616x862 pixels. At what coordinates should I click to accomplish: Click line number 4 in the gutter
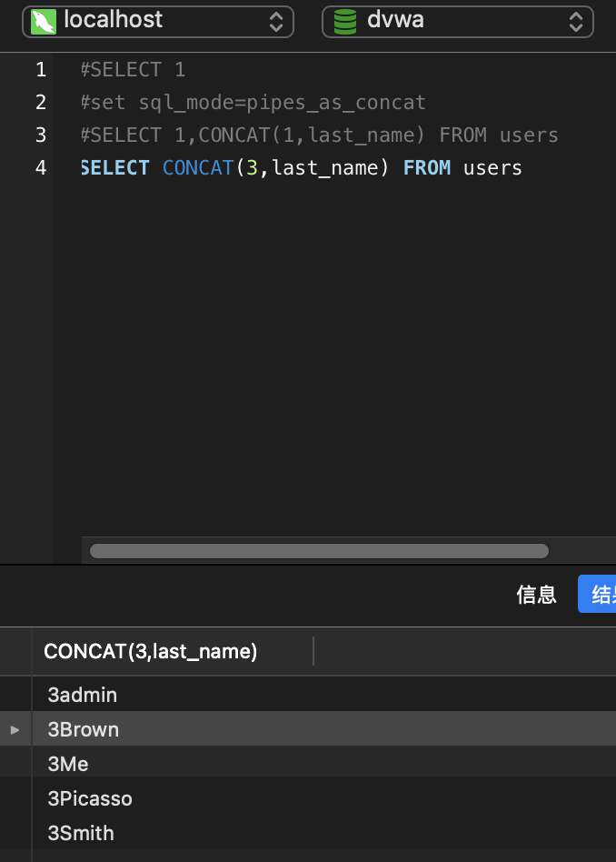coord(41,168)
